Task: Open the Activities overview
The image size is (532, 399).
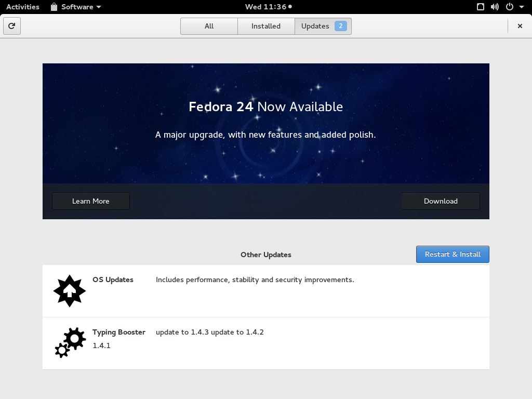Action: coord(23,7)
